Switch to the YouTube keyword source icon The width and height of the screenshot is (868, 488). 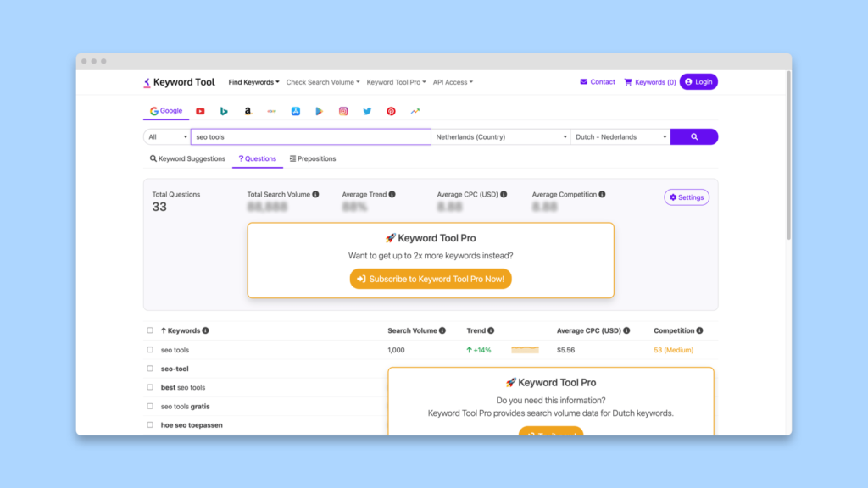pos(200,111)
